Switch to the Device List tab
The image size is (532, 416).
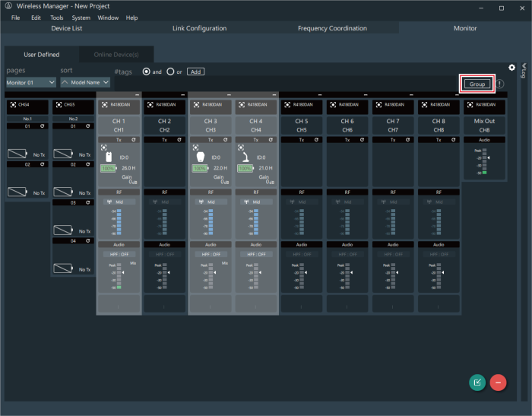[x=67, y=28]
